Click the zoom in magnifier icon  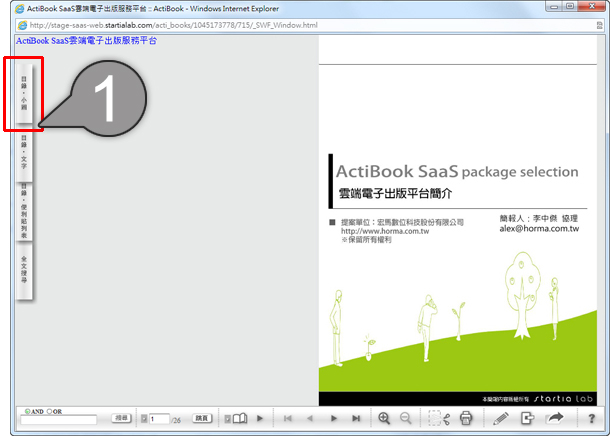click(x=384, y=418)
